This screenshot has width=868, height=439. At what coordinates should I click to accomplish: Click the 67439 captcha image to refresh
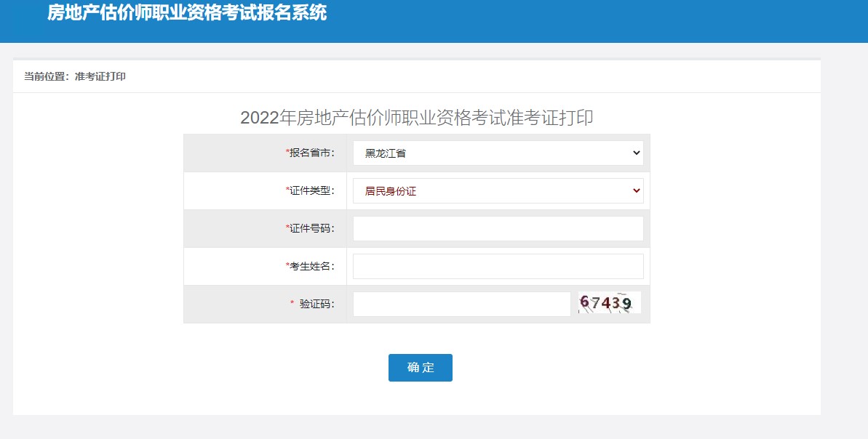(x=608, y=301)
